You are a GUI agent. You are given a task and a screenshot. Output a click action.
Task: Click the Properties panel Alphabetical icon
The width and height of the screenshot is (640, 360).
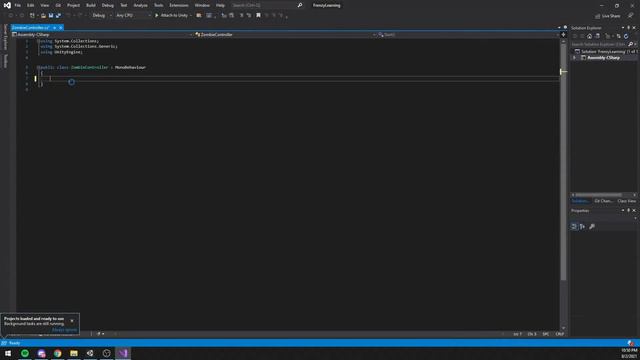[x=582, y=227]
